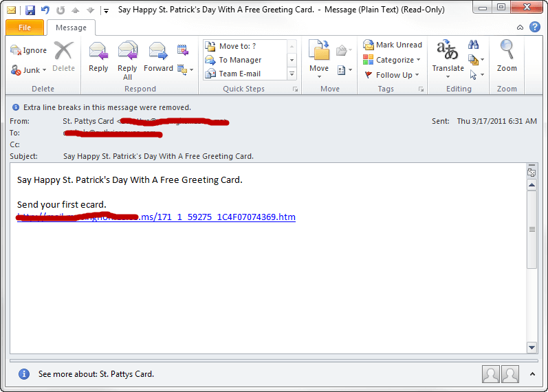548x392 pixels.
Task: Open the More respond actions dropdown
Action: click(x=185, y=70)
